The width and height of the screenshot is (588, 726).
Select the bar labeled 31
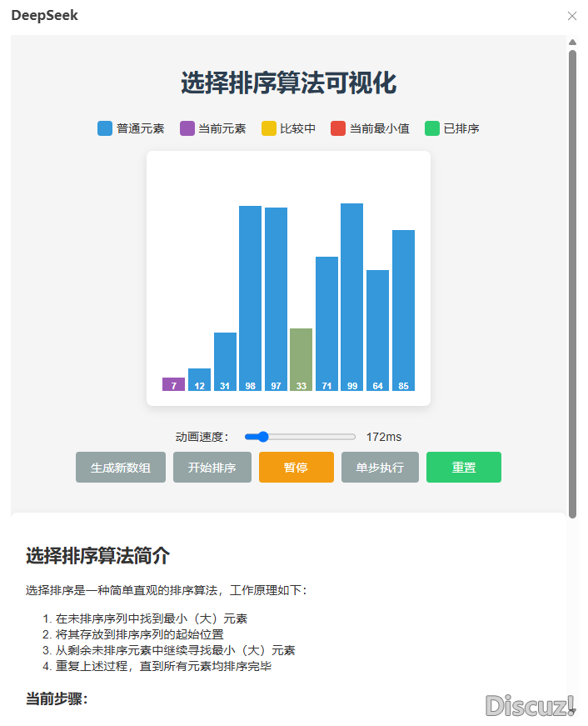point(225,362)
